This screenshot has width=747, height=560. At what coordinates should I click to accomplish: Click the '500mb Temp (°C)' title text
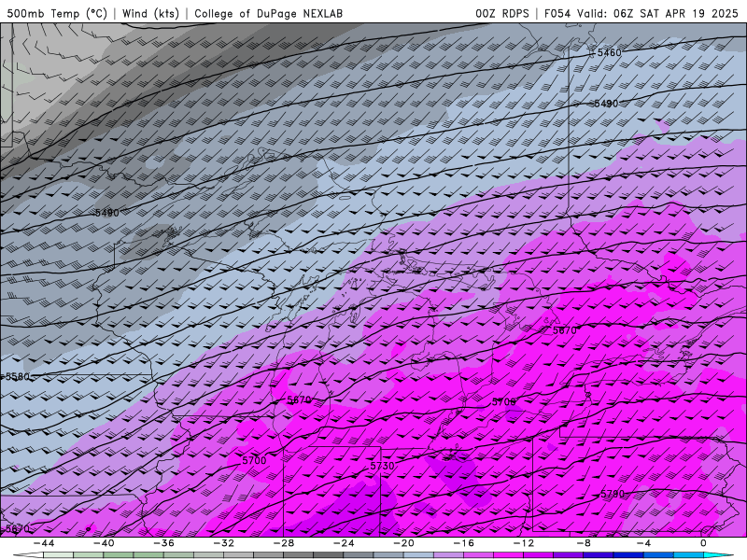[x=57, y=13]
